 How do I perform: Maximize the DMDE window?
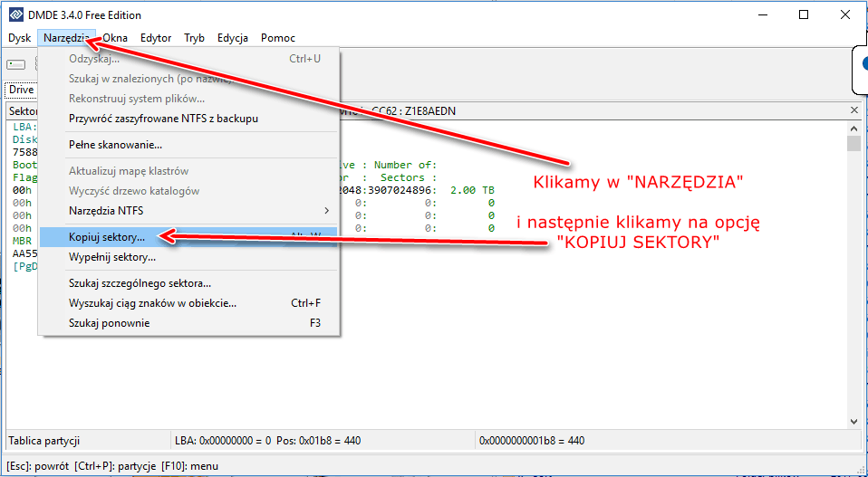[804, 15]
